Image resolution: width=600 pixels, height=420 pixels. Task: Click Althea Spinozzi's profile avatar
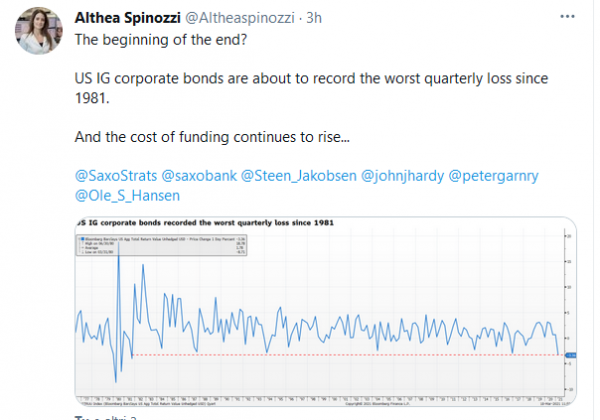[39, 30]
